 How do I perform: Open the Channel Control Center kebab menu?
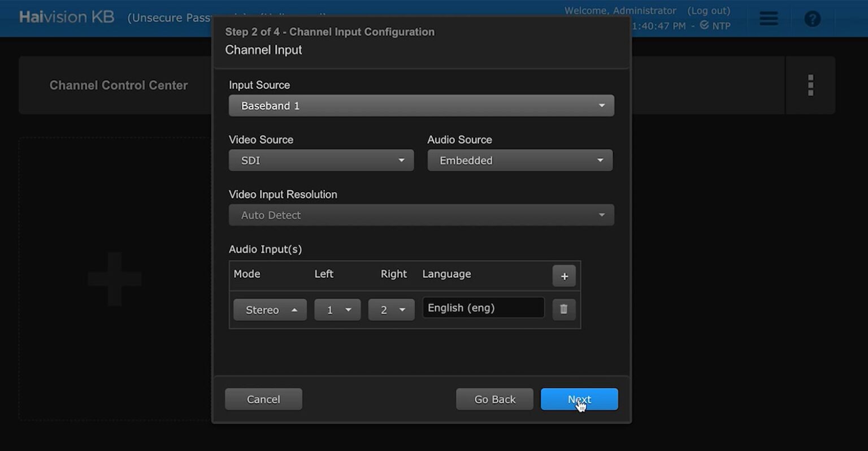coord(810,85)
